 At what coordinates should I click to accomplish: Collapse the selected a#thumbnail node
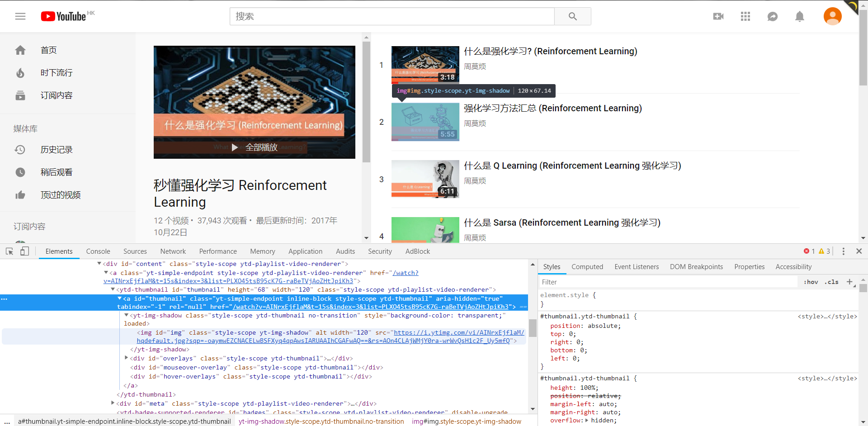pos(120,298)
